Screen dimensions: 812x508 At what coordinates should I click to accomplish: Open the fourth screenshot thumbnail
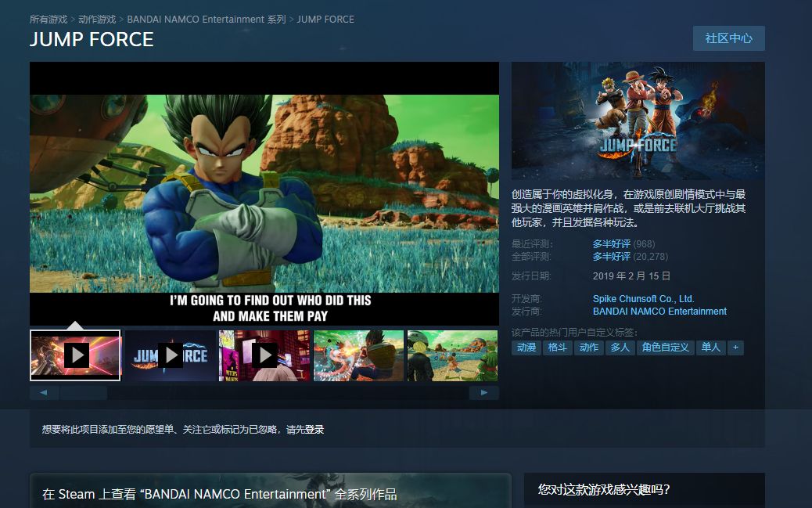coord(358,355)
